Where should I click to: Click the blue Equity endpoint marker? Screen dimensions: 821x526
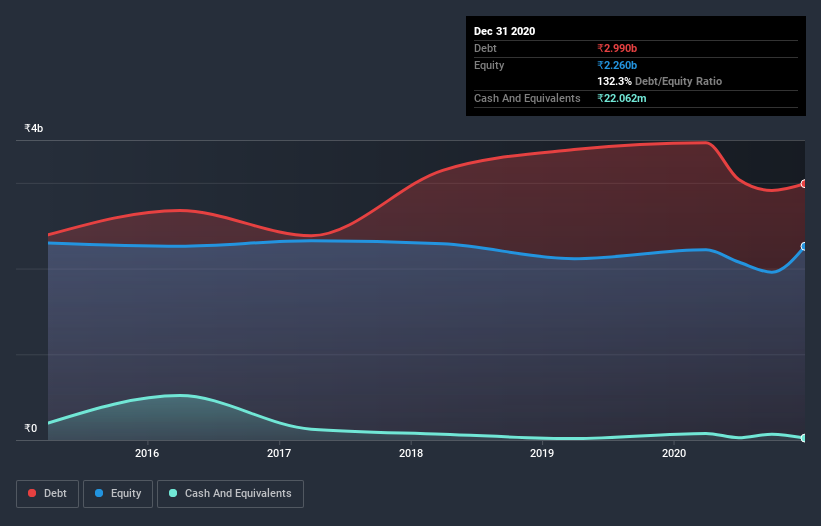[804, 247]
